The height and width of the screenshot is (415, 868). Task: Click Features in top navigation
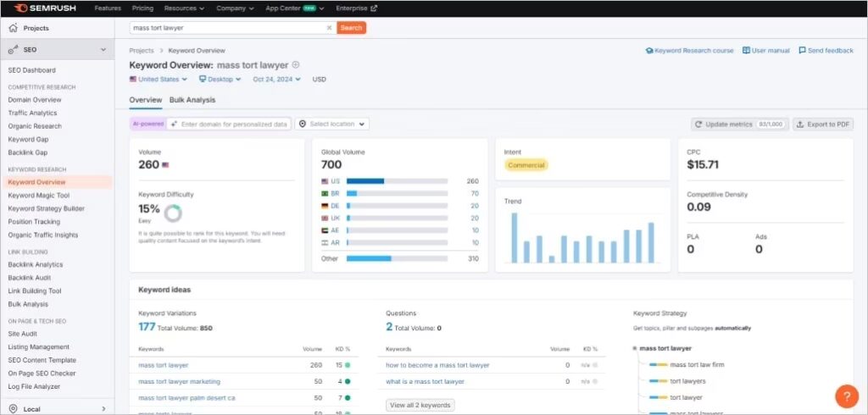coord(108,8)
